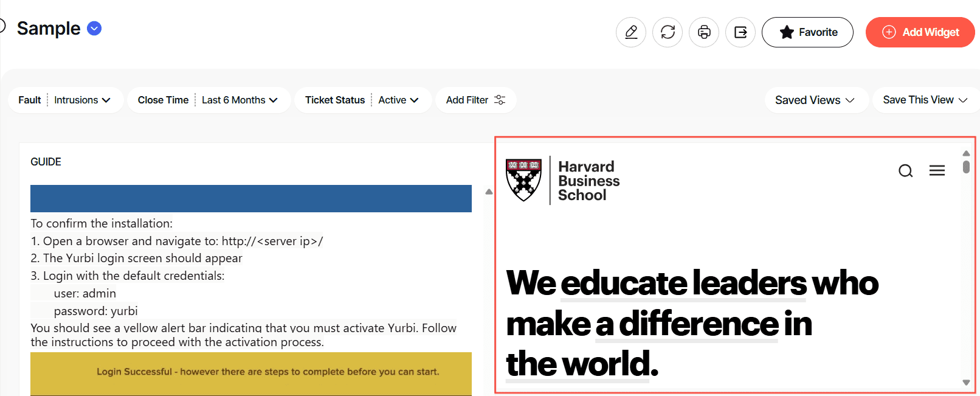Click the blue chevron badge beside Sample
The width and height of the screenshot is (980, 396).
click(94, 29)
